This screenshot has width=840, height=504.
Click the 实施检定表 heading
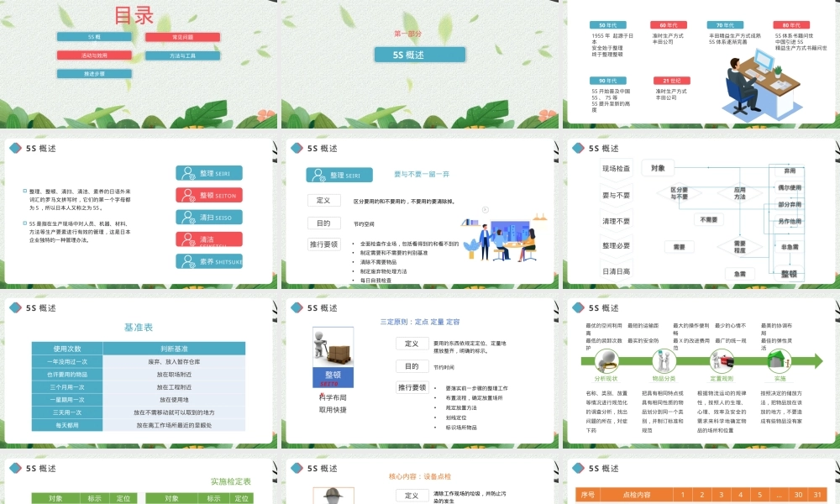pyautogui.click(x=231, y=481)
